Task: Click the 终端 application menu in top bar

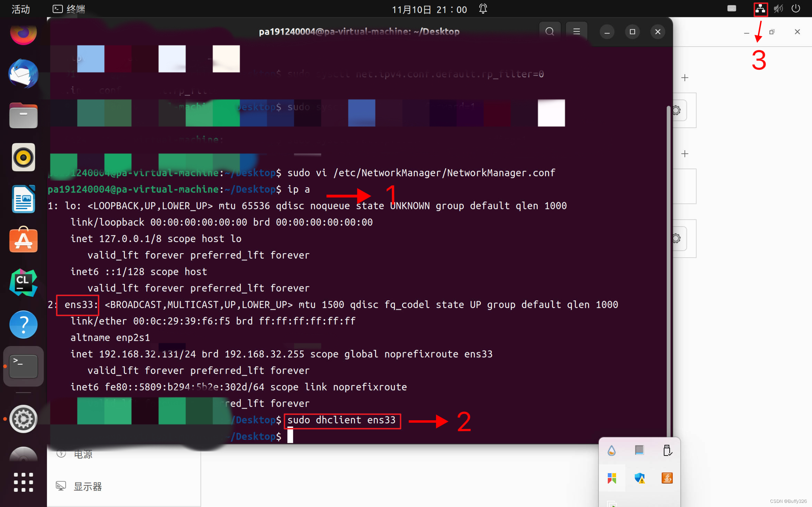Action: click(68, 9)
